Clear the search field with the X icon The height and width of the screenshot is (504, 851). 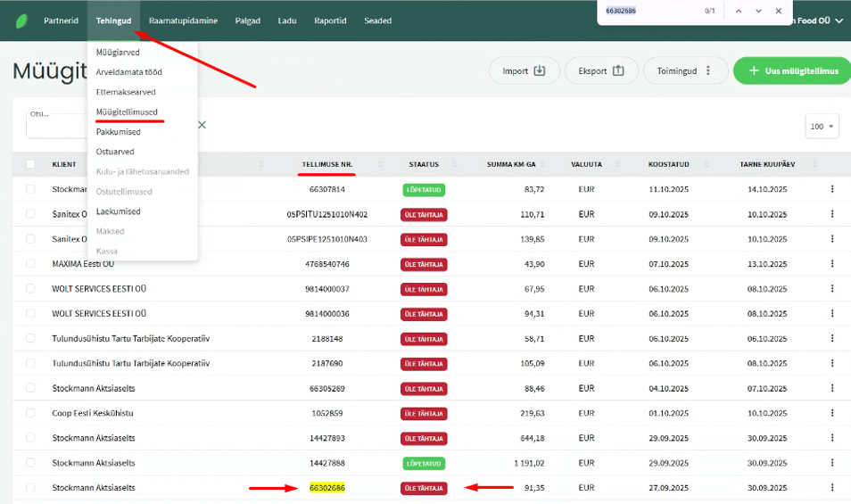pos(202,125)
